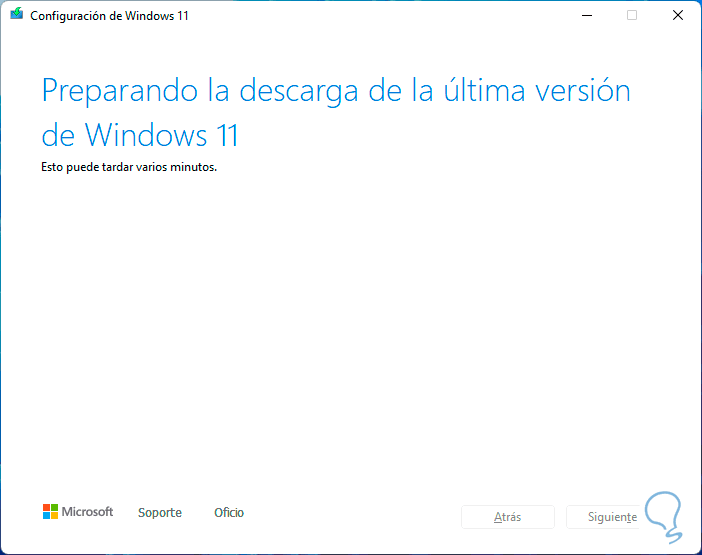Click the Windows 11 setup title bar icon
702x555 pixels.
pos(17,14)
